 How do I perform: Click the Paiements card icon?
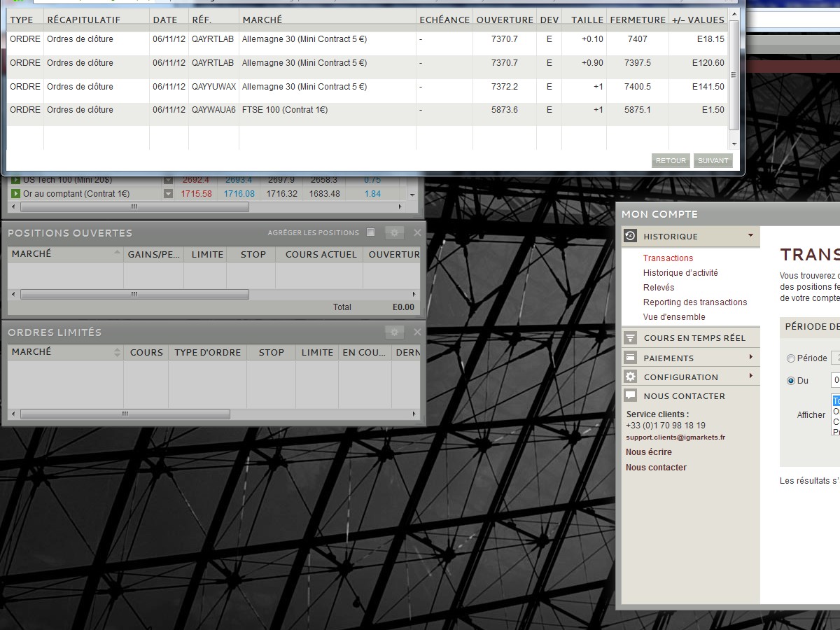[630, 358]
